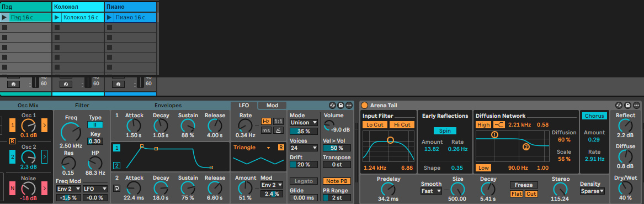644x204 pixels.
Task: Open the Smooth Fast dropdown
Action: coord(431,191)
